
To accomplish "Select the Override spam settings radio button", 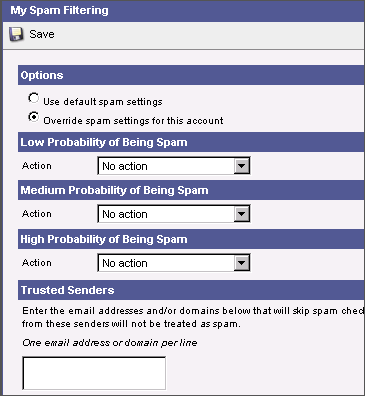I will (33, 117).
